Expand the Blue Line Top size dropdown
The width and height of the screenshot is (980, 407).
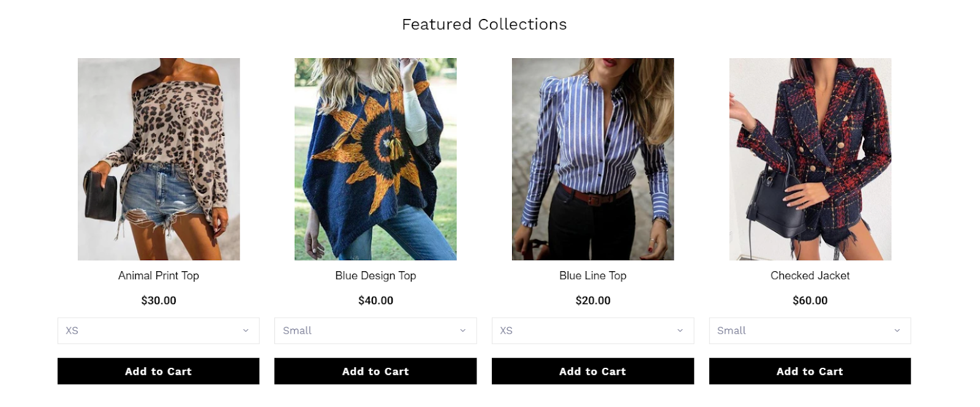[x=593, y=330]
